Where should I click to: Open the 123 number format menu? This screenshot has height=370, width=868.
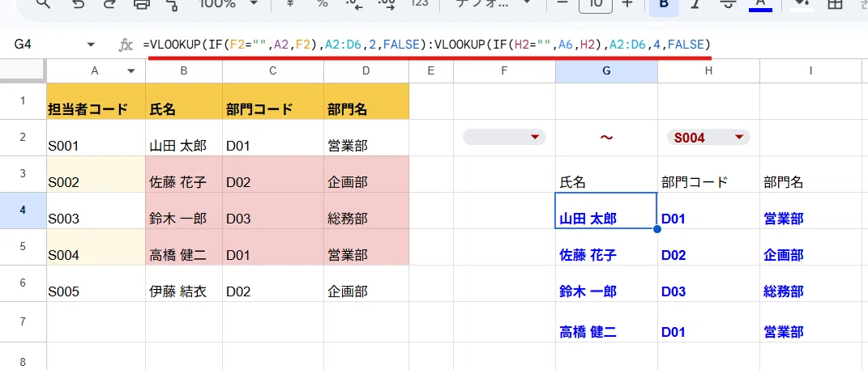point(420,3)
